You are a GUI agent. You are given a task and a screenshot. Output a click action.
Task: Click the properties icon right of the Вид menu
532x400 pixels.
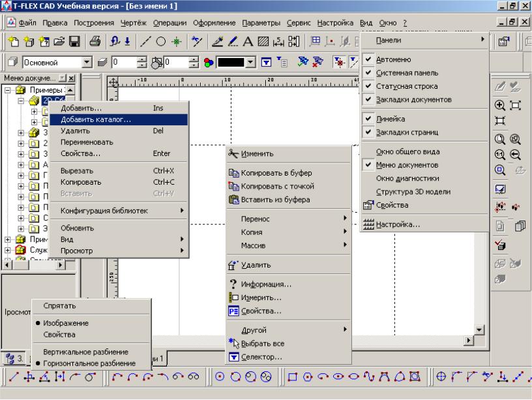[504, 42]
